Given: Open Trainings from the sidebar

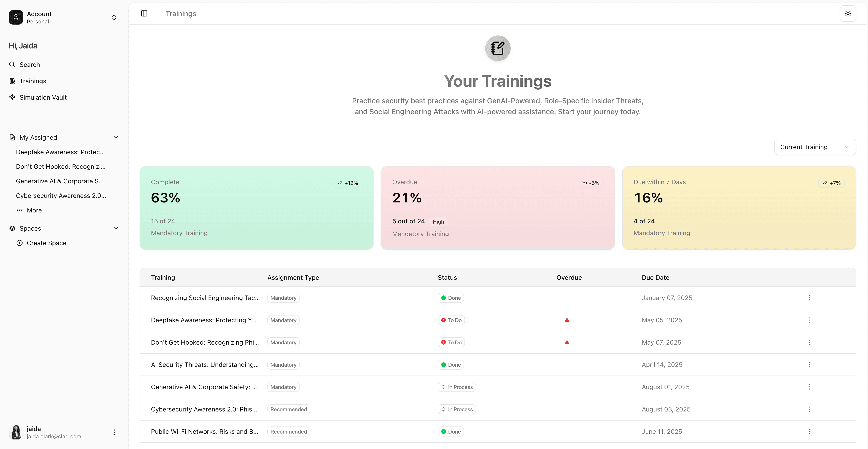Looking at the screenshot, I should click(33, 81).
